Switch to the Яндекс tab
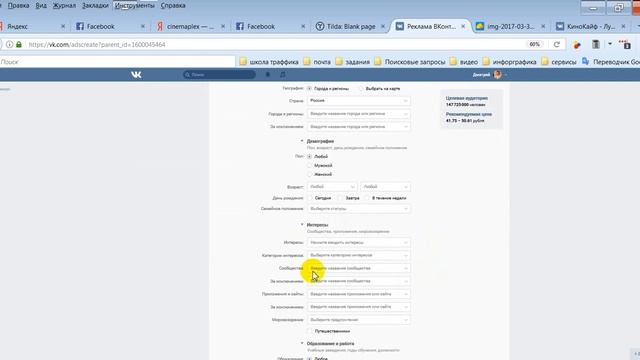Screen dimensions: 640x360 coord(31,27)
